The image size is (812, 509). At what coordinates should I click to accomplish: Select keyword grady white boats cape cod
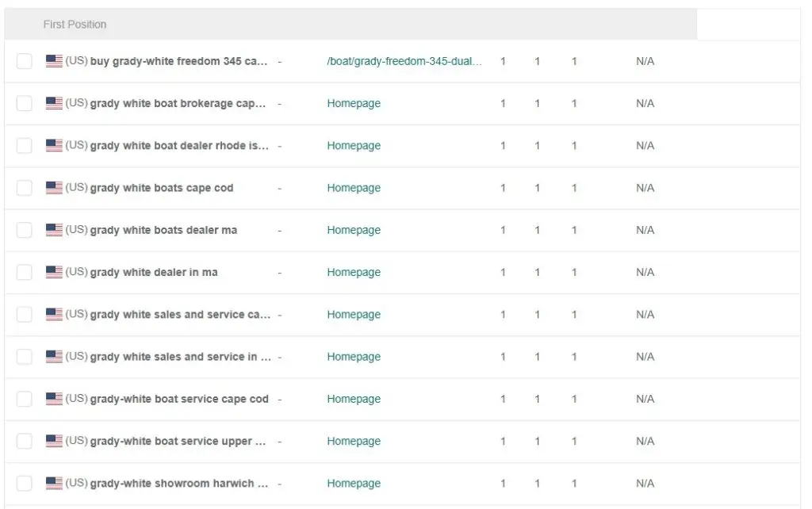point(162,187)
